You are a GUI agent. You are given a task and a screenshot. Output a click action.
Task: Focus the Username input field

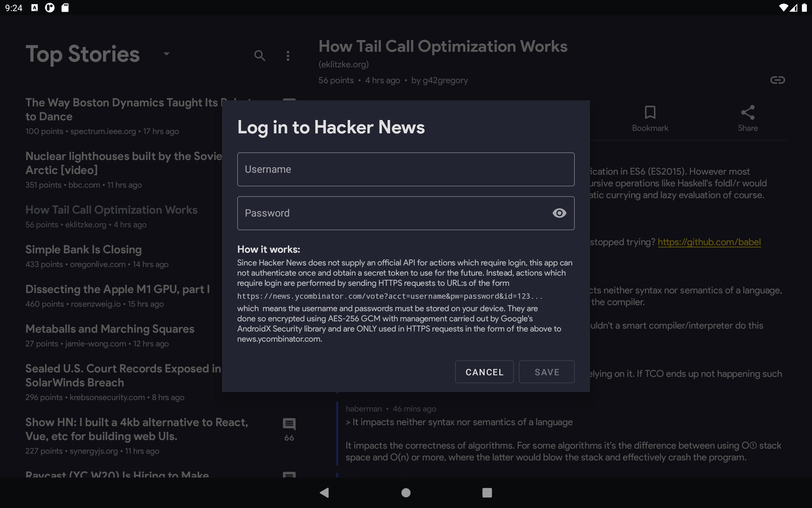406,169
